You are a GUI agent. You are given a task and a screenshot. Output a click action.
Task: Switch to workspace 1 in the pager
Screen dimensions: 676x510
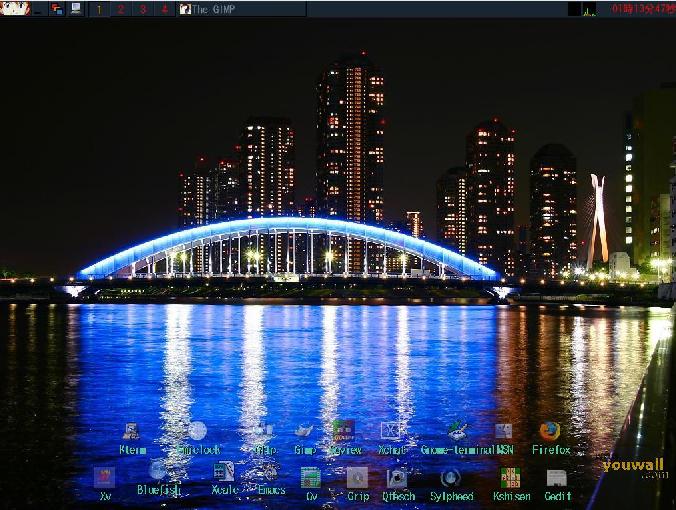pyautogui.click(x=100, y=9)
